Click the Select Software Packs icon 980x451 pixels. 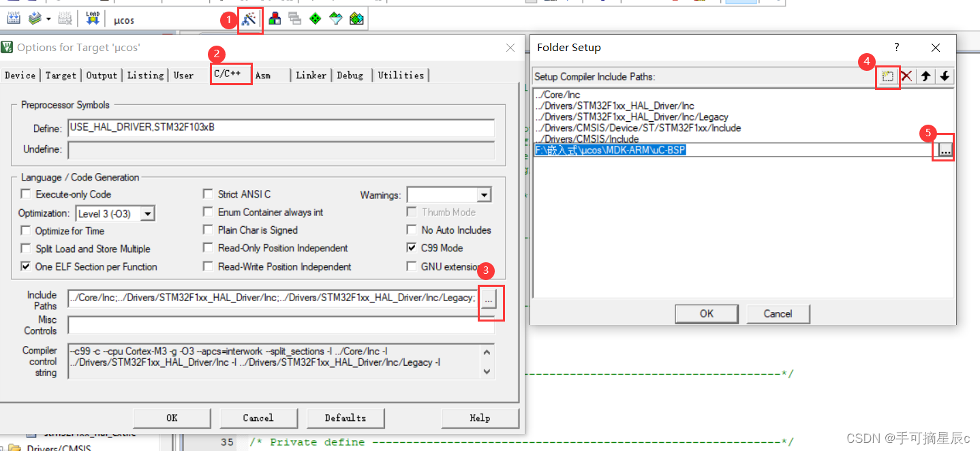[x=335, y=19]
